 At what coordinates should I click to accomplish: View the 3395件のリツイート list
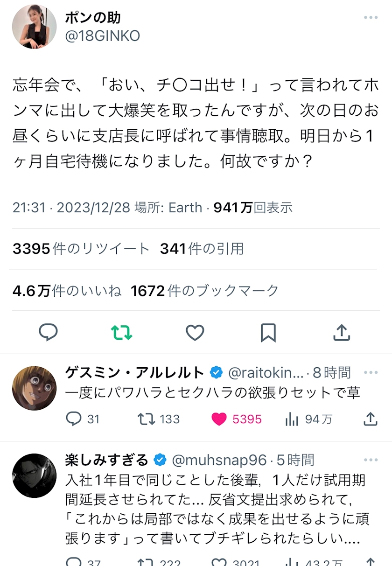81,249
